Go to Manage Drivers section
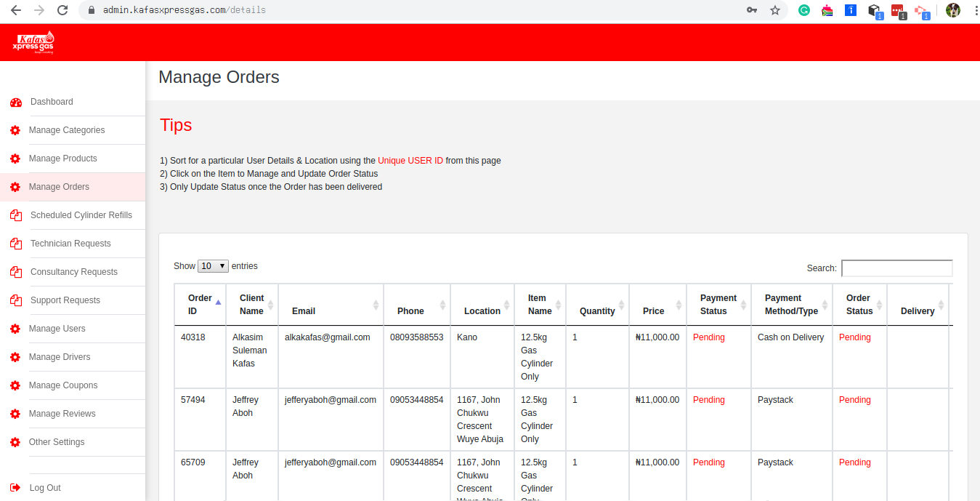Image resolution: width=980 pixels, height=501 pixels. [x=60, y=357]
